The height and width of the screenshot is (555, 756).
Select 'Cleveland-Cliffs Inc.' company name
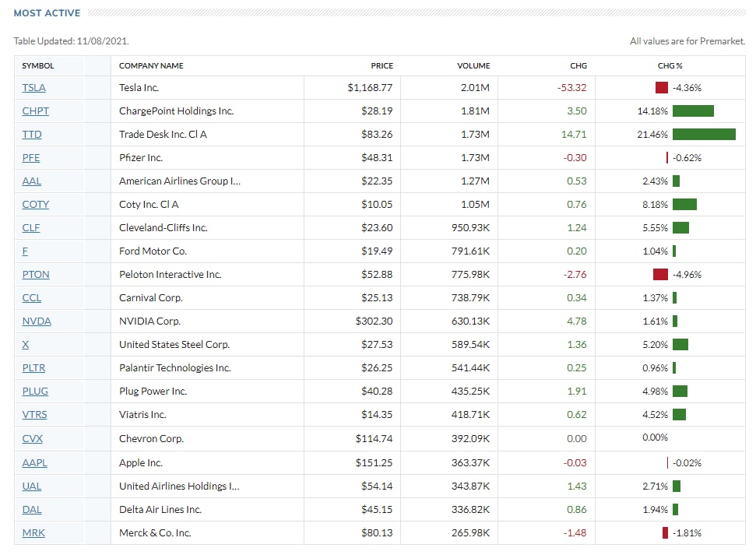point(163,227)
